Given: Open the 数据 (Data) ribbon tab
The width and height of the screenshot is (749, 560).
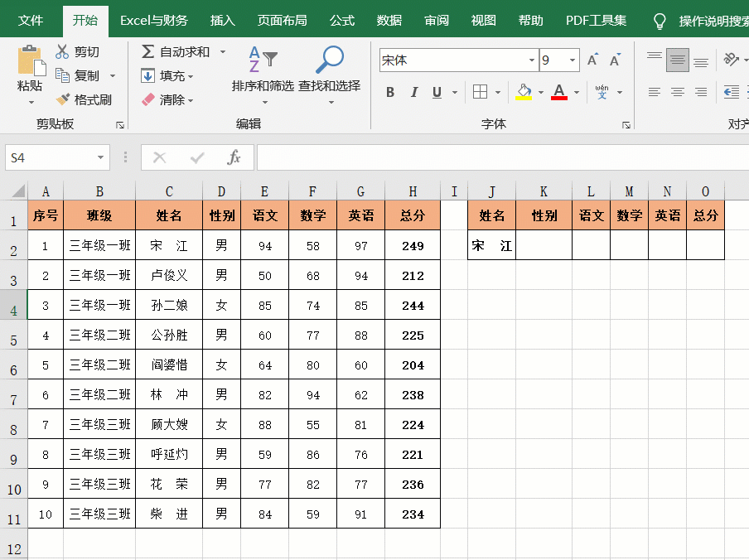Looking at the screenshot, I should coord(389,19).
